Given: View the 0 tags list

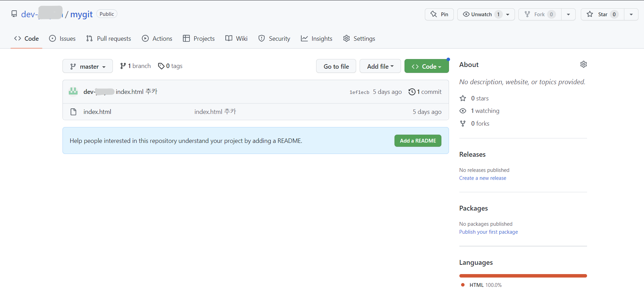Looking at the screenshot, I should tap(170, 66).
